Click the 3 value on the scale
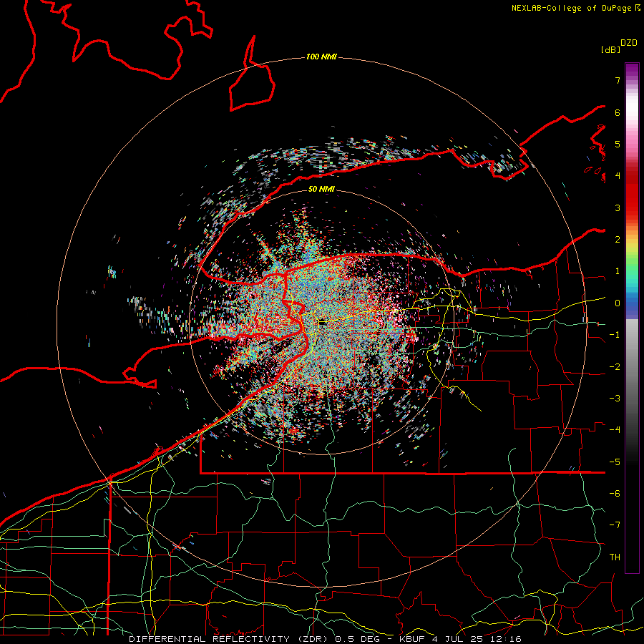644x644 pixels. click(x=618, y=208)
